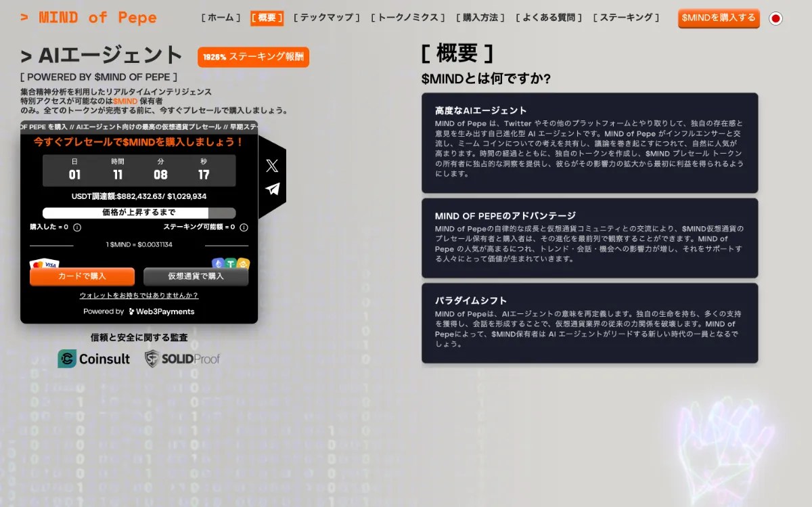Open the 購入した info tooltip icon
Viewport: 812px width, 507px height.
[77, 227]
